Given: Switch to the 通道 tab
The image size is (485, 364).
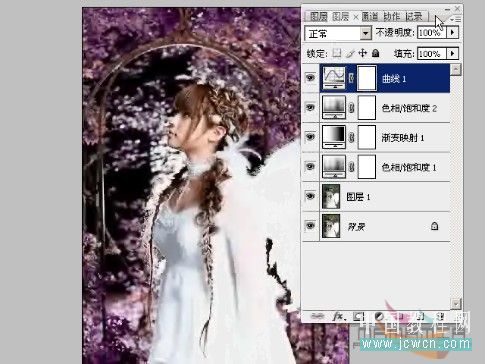Looking at the screenshot, I should point(370,16).
